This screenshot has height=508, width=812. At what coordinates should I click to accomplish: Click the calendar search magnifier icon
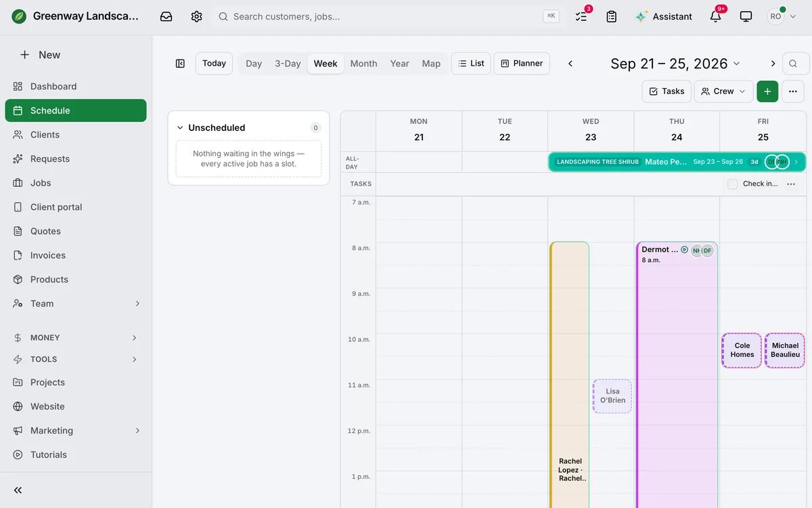pyautogui.click(x=794, y=64)
